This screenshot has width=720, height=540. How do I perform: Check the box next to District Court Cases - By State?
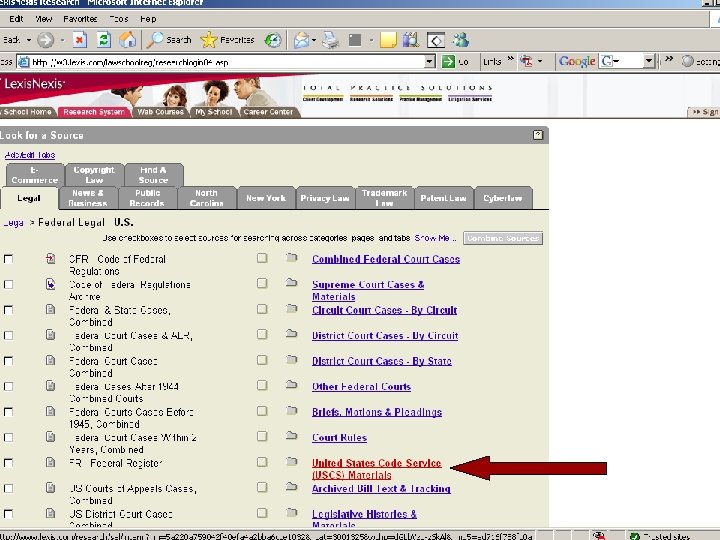[262, 360]
